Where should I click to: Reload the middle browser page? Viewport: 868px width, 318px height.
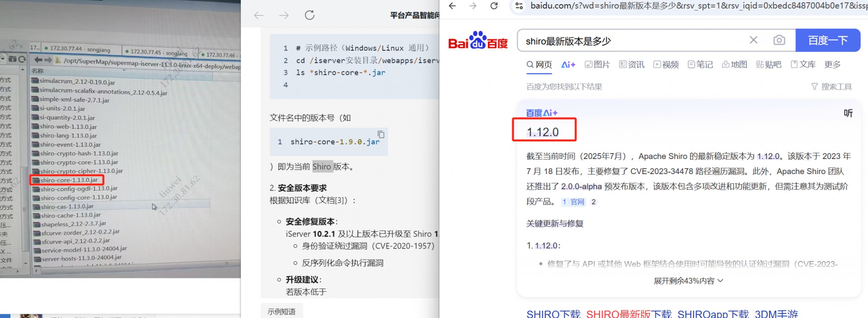coord(310,15)
